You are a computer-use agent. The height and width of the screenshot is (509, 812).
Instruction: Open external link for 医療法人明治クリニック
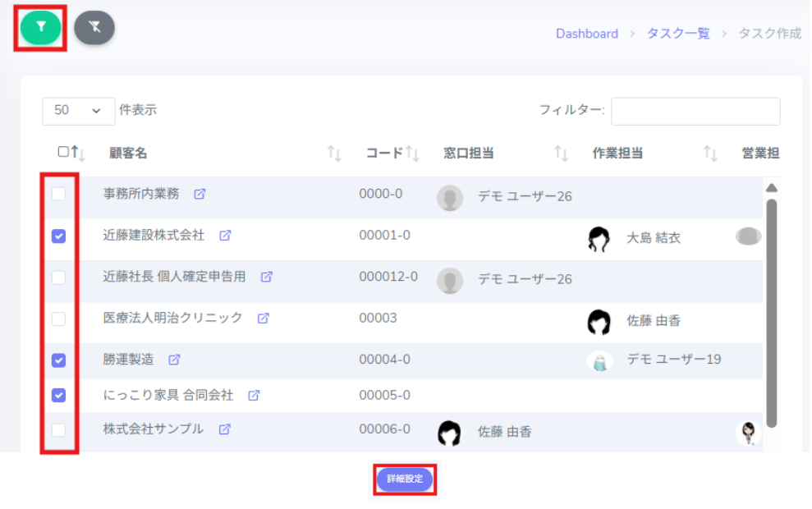pos(263,318)
